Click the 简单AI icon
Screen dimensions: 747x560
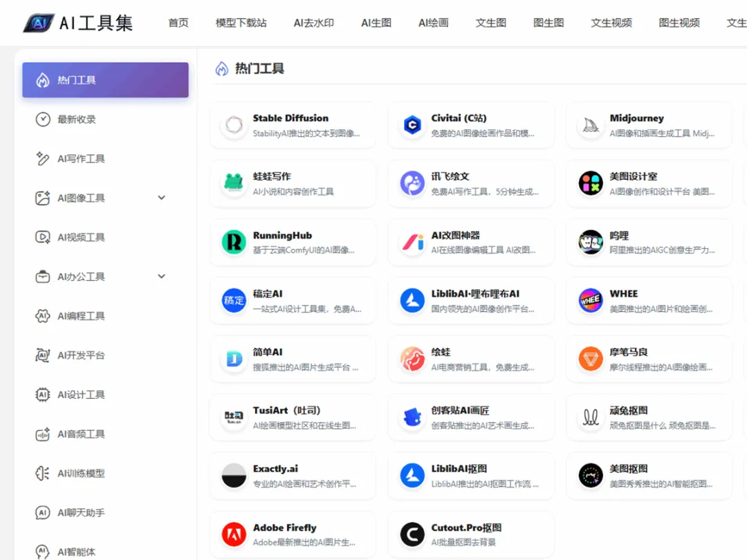[234, 359]
